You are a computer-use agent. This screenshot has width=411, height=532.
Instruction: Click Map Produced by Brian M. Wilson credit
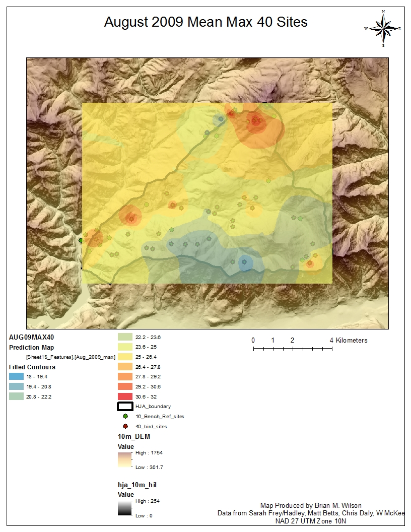(x=311, y=505)
